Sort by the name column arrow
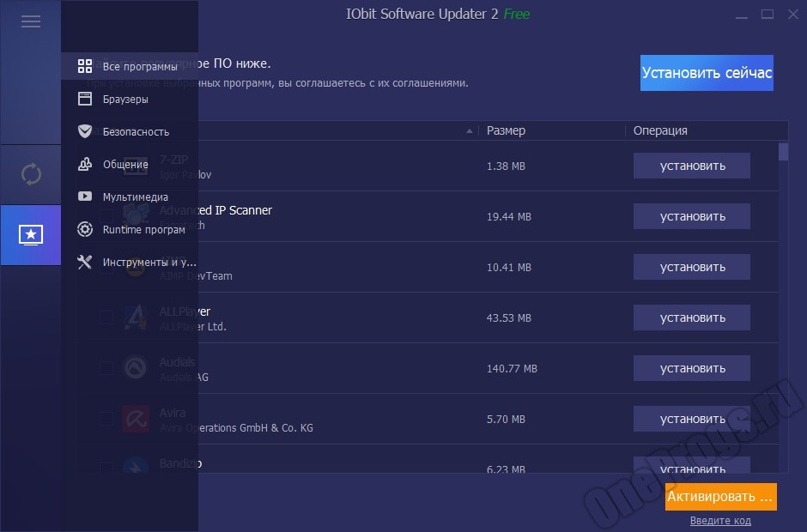Viewport: 807px width, 532px height. coord(470,131)
